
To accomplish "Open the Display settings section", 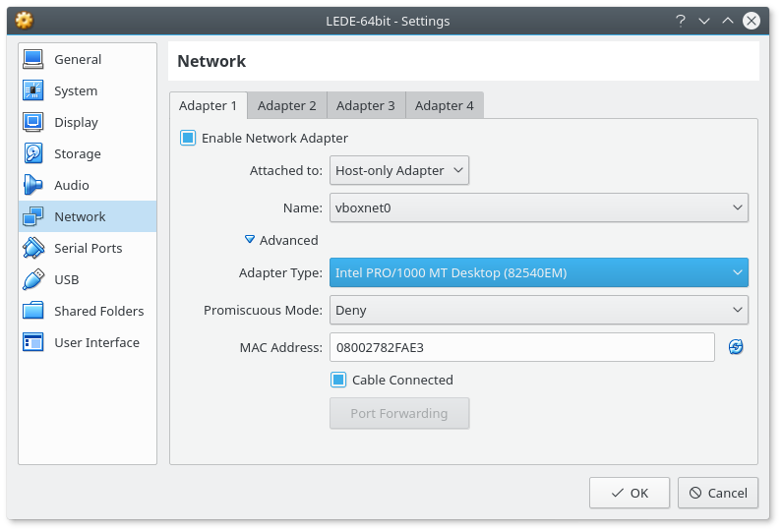I will coord(76,122).
